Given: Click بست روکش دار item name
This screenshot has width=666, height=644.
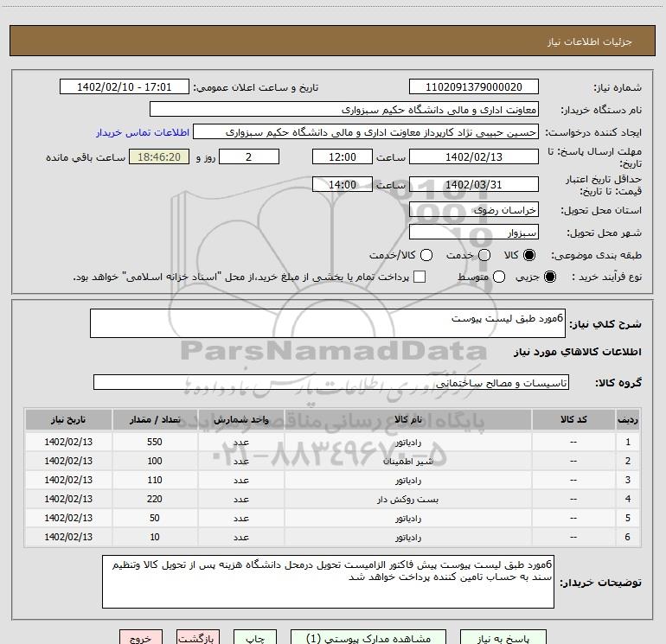Looking at the screenshot, I should click(x=407, y=500).
